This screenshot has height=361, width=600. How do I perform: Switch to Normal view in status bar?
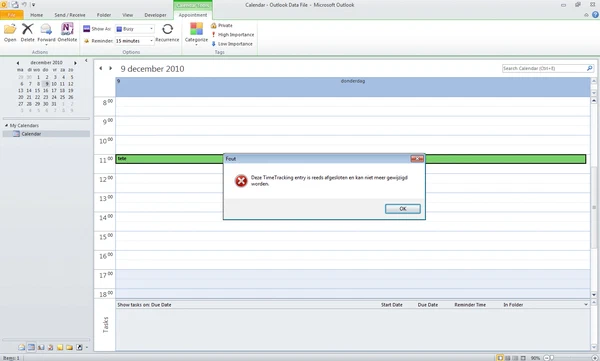pyautogui.click(x=500, y=358)
